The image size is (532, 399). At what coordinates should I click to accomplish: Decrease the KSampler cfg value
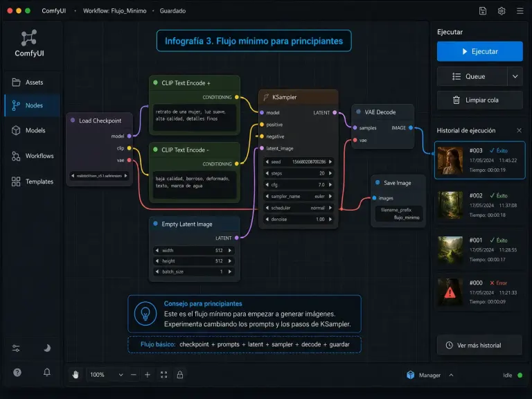[x=267, y=185]
